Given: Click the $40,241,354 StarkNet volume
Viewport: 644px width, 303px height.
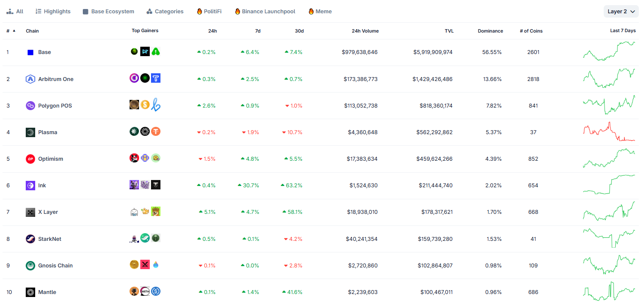Looking at the screenshot, I should coord(362,239).
